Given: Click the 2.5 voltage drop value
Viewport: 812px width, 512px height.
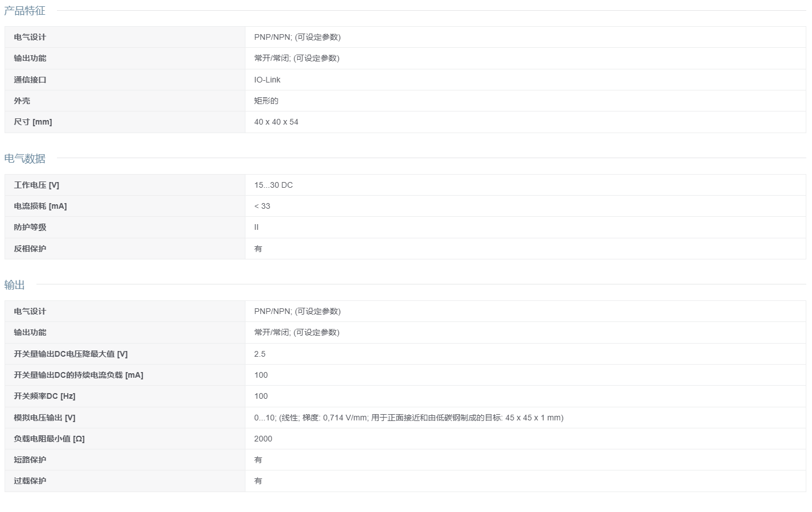Looking at the screenshot, I should (x=260, y=354).
